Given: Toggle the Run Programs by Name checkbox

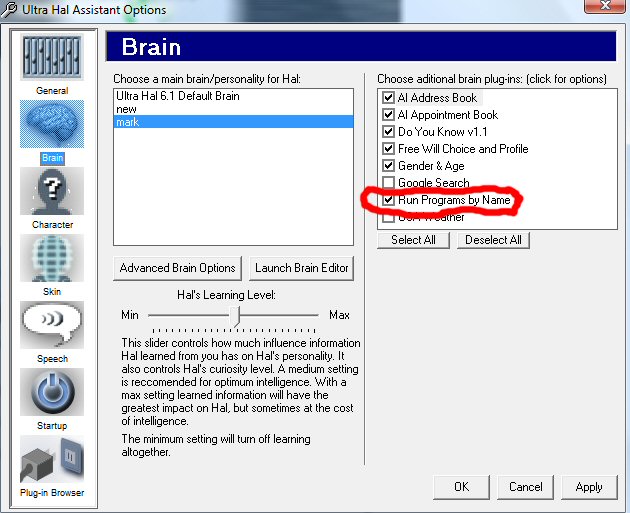Looking at the screenshot, I should (388, 200).
